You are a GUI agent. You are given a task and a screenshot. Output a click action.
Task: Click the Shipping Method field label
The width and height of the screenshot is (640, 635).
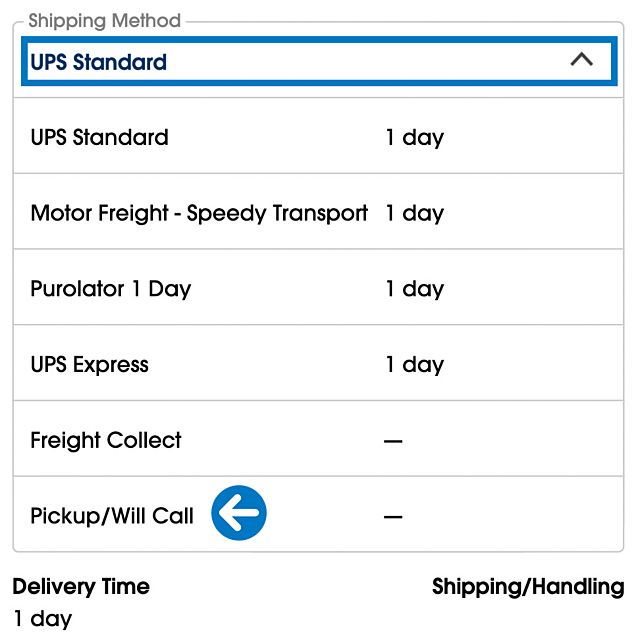click(104, 21)
